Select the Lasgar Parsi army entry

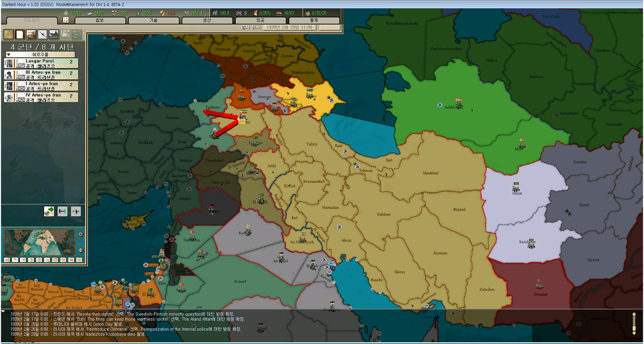point(41,64)
